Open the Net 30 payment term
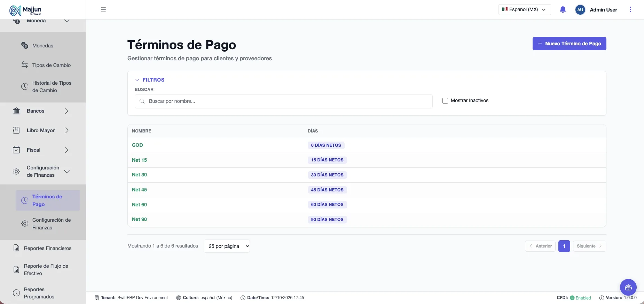The width and height of the screenshot is (644, 304). tap(139, 175)
